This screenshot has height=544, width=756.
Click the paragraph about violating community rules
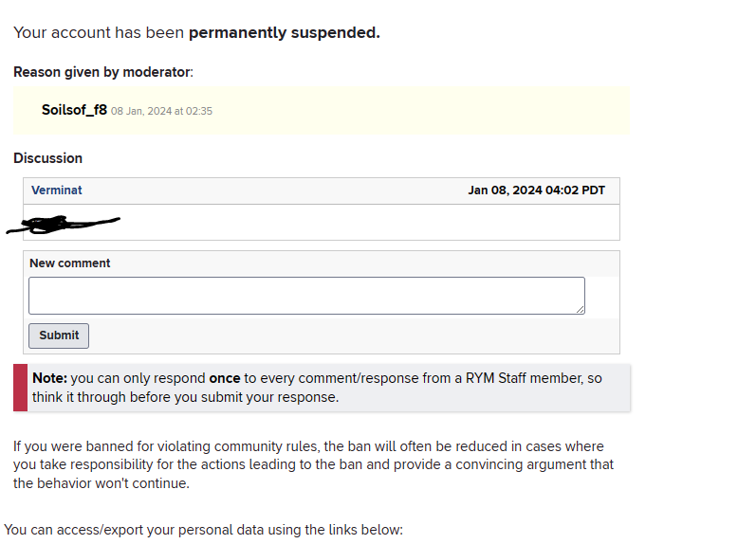coord(313,464)
